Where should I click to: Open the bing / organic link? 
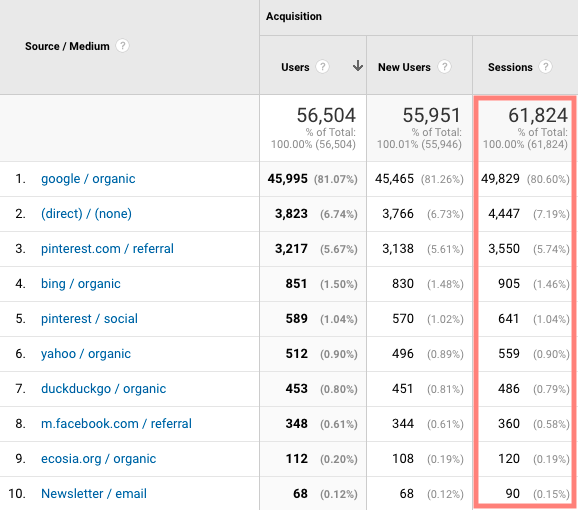(x=81, y=284)
